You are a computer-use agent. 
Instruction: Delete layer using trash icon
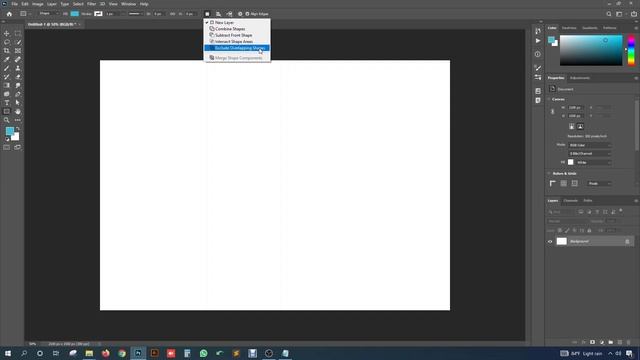[629, 342]
